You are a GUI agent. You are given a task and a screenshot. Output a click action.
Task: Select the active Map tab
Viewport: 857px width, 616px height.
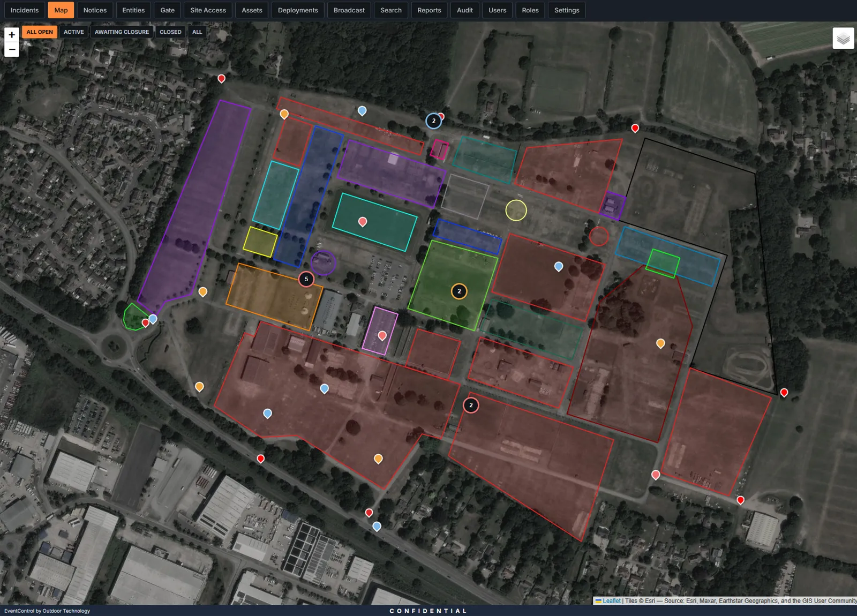point(61,10)
